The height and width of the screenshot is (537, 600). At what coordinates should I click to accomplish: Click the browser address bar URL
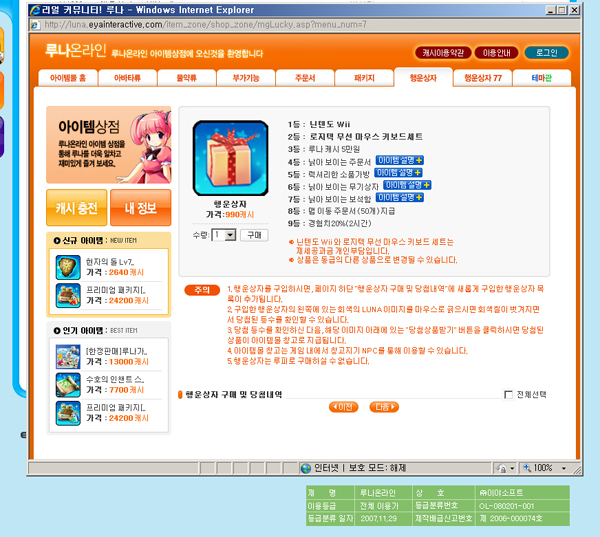[205, 25]
